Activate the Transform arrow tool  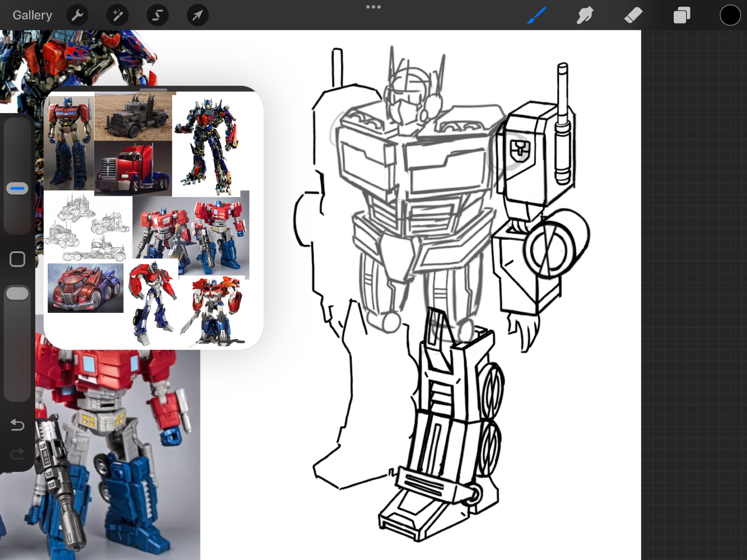198,15
